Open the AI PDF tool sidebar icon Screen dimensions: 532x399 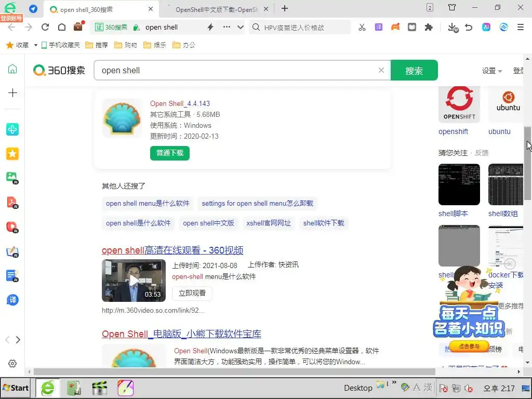pos(12,202)
